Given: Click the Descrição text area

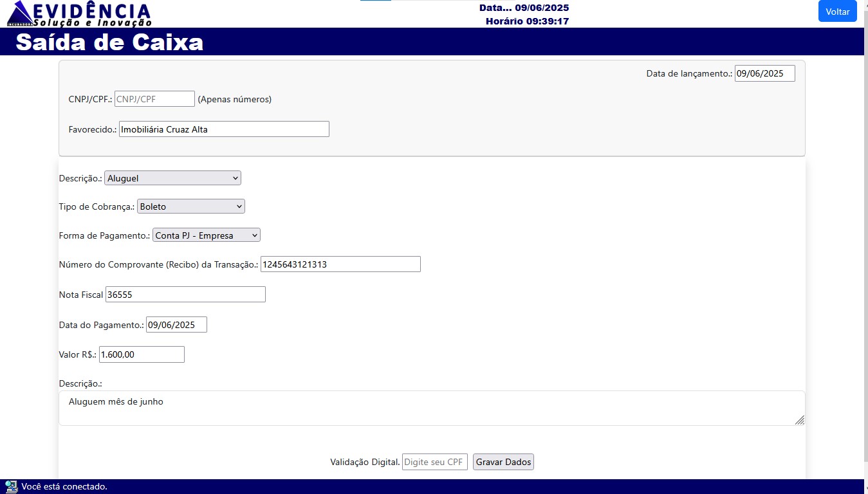Looking at the screenshot, I should click(x=431, y=408).
